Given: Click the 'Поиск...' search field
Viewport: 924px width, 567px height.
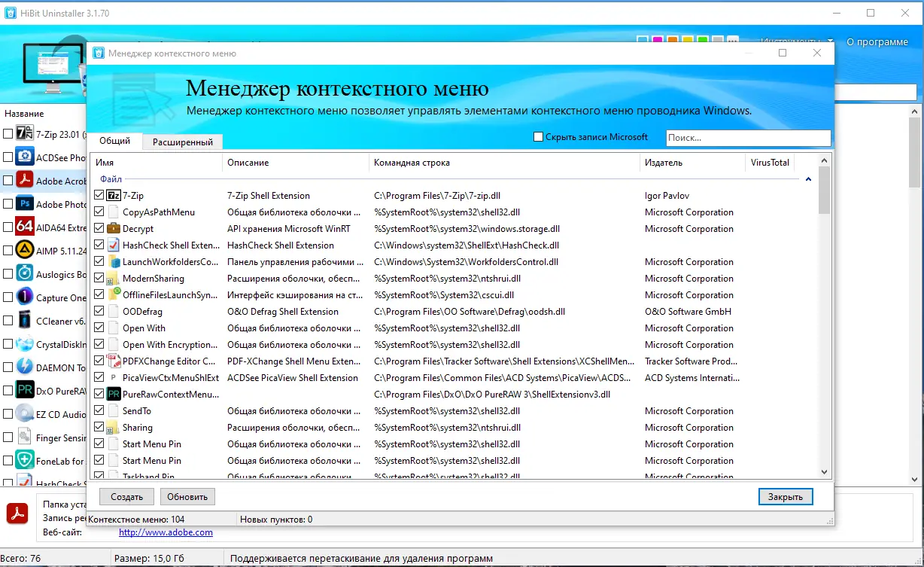Looking at the screenshot, I should click(x=749, y=138).
